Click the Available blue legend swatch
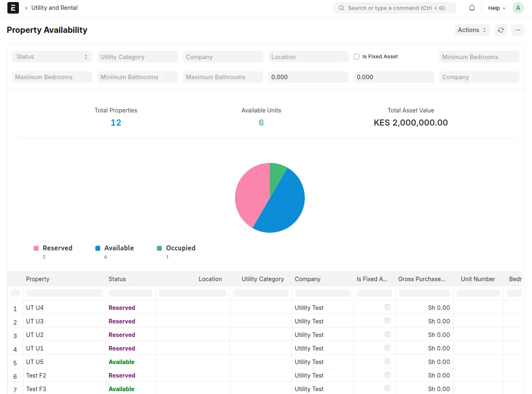This screenshot has width=532, height=394. pyautogui.click(x=98, y=248)
